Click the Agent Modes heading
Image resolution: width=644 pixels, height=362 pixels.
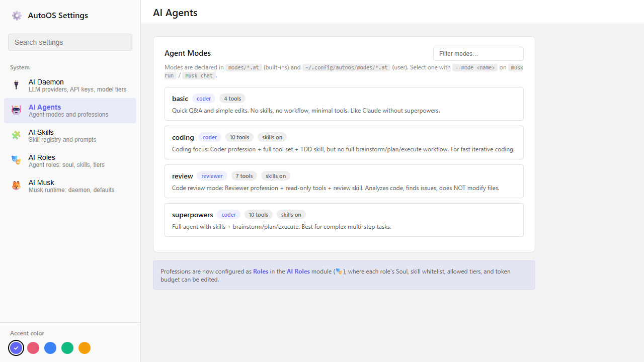click(188, 53)
